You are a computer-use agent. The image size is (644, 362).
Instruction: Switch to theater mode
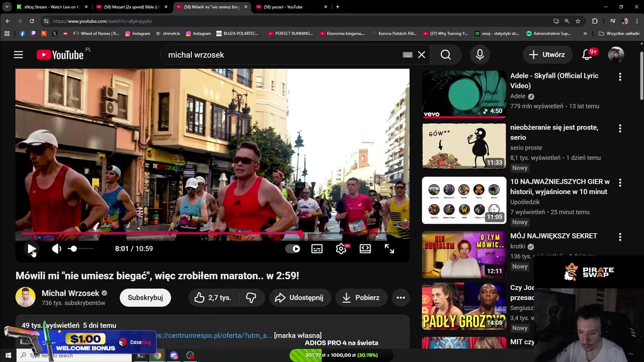tap(365, 248)
